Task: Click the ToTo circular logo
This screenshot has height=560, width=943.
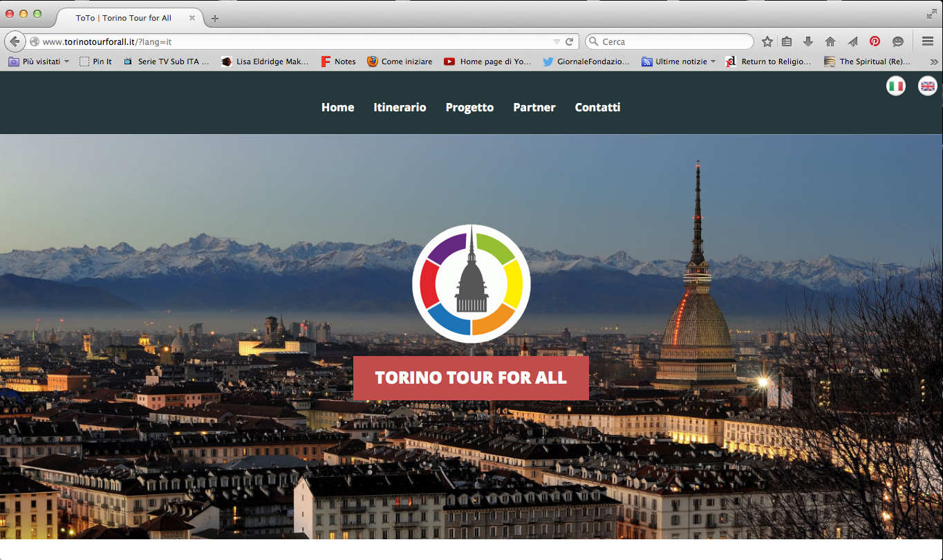Action: [472, 283]
